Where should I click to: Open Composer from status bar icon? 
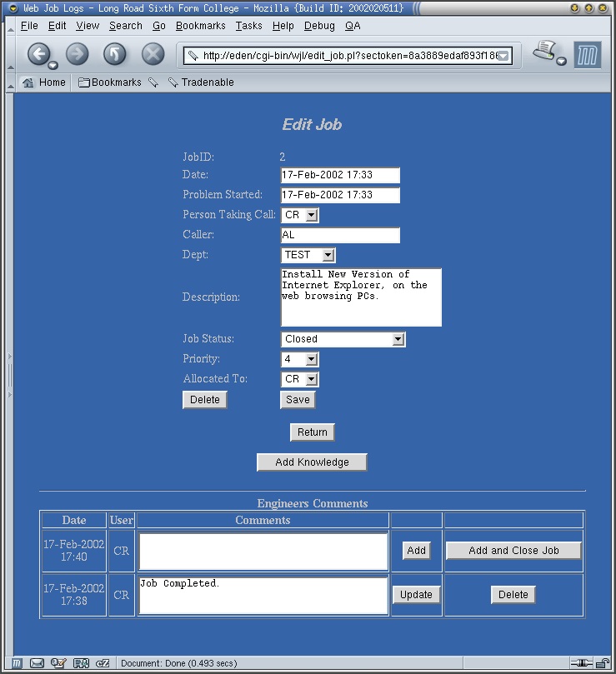tap(58, 663)
